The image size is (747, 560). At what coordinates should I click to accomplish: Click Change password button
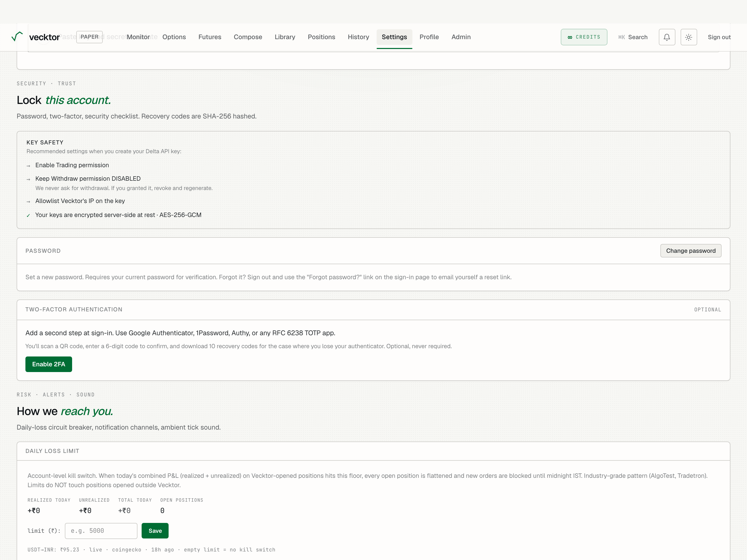click(x=691, y=251)
